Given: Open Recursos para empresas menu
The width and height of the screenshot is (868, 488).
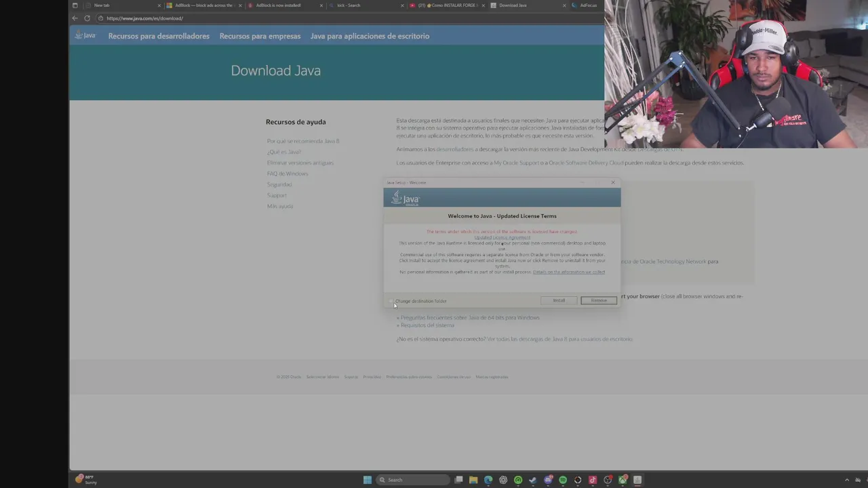Looking at the screenshot, I should tap(260, 36).
